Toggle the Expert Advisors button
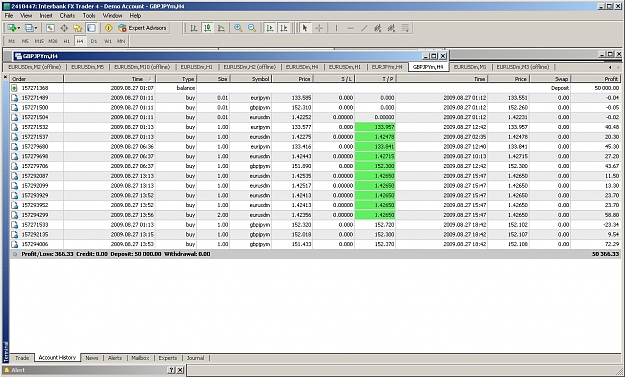The height and width of the screenshot is (377, 625). 142,28
